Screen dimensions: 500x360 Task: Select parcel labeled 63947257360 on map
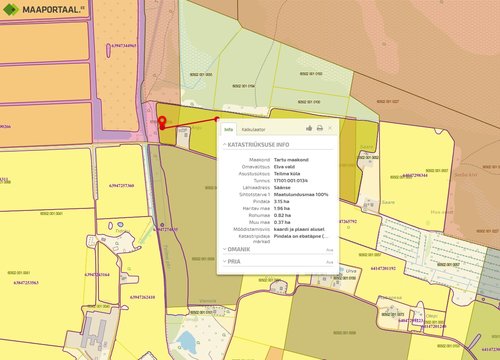(x=121, y=186)
